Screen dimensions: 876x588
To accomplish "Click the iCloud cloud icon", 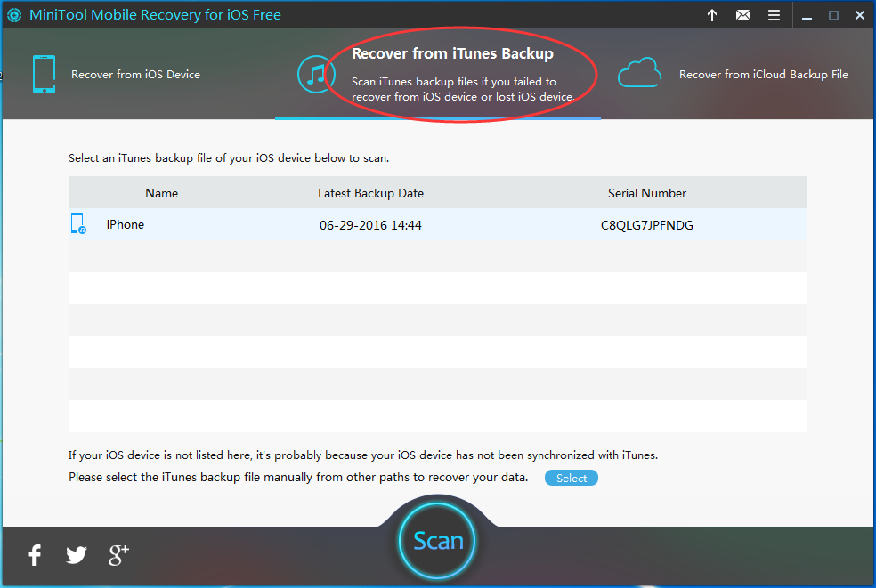I will [639, 73].
